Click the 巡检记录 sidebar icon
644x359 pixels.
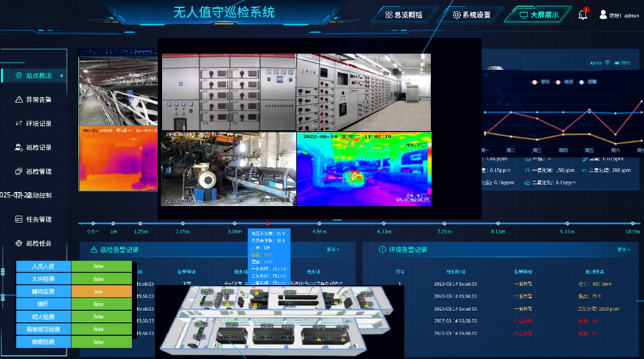point(18,148)
